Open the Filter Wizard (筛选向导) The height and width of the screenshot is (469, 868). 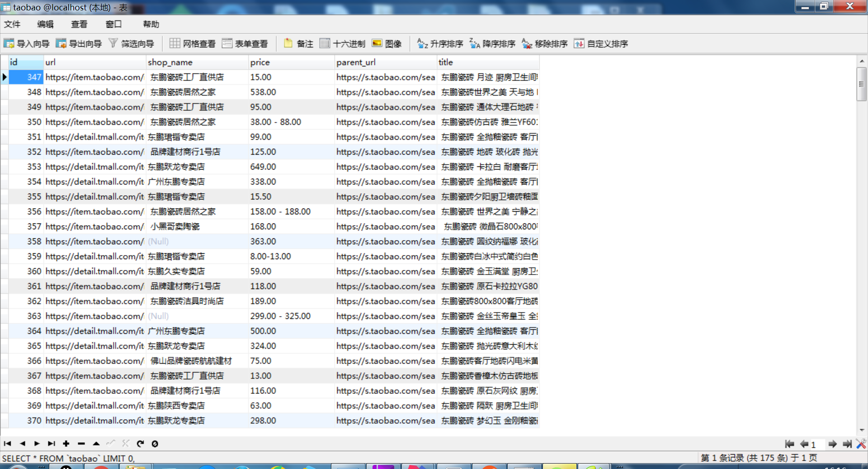point(131,43)
